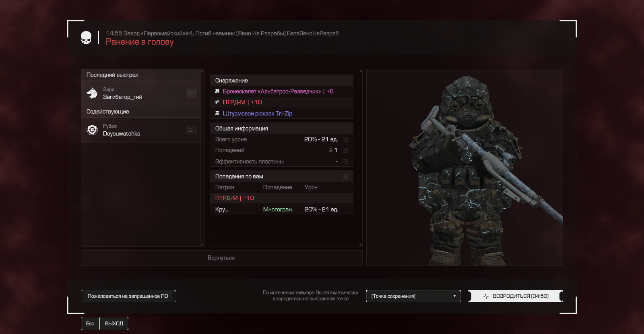Copy Загибатор_гий player name icon
The height and width of the screenshot is (334, 644).
pyautogui.click(x=191, y=93)
